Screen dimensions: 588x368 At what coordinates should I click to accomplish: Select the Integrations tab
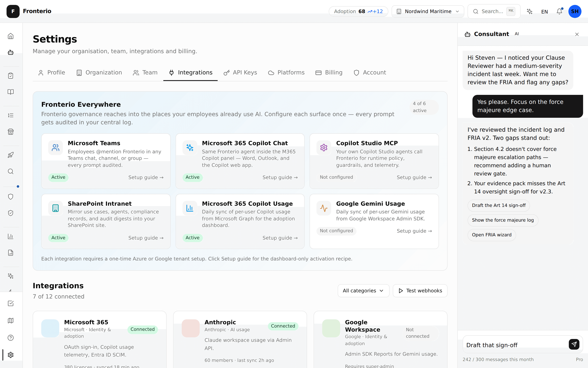tap(190, 73)
